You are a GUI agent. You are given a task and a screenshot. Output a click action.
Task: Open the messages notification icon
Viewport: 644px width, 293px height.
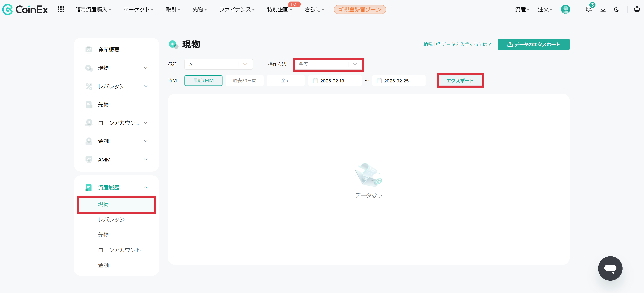point(589,9)
